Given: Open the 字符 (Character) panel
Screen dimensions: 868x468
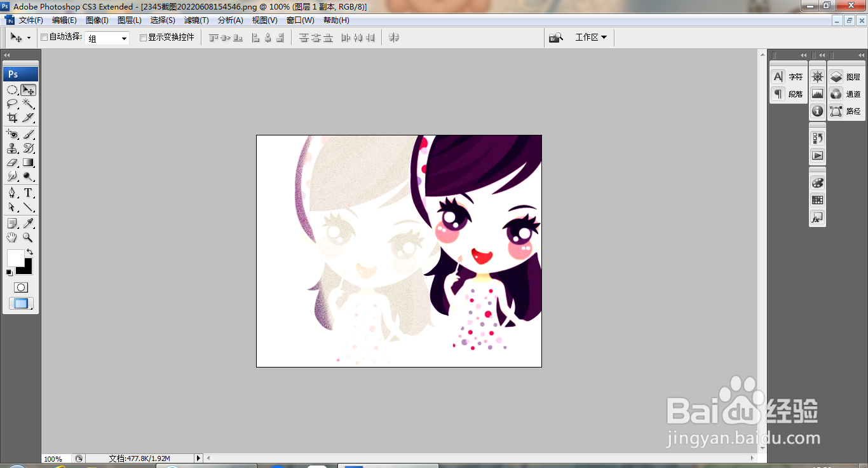Looking at the screenshot, I should point(788,77).
